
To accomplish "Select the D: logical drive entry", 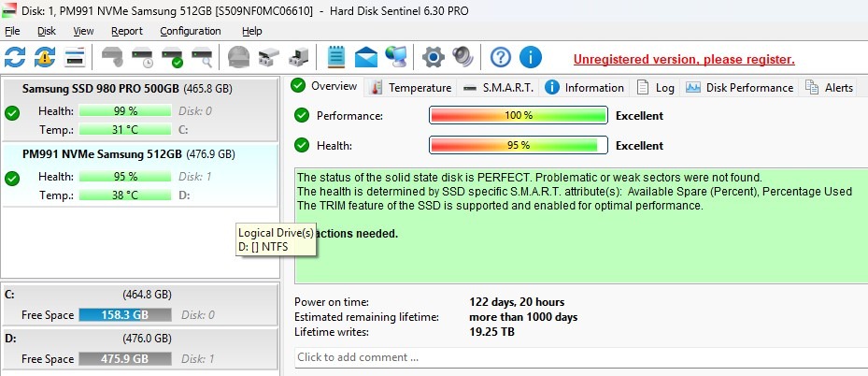I will tap(139, 349).
